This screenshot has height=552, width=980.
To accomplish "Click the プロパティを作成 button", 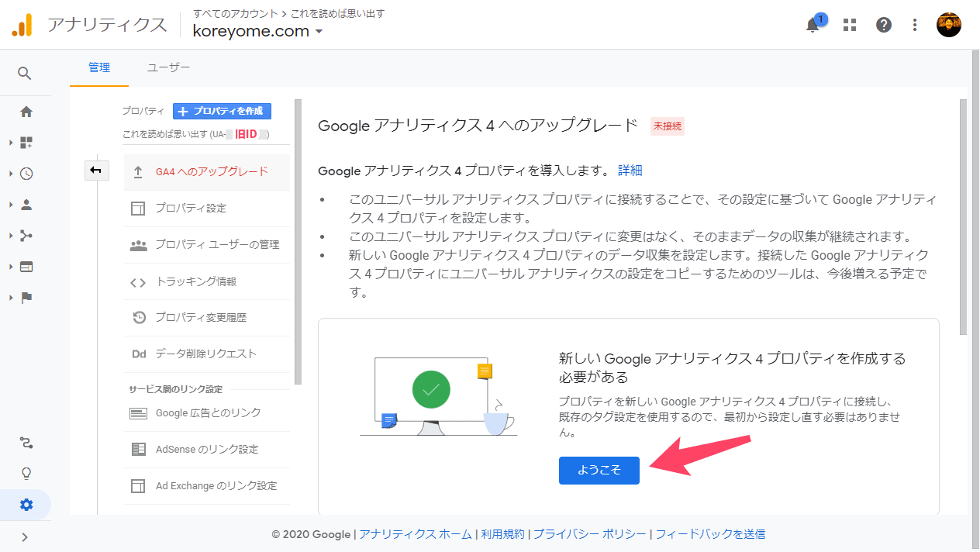I will (x=222, y=111).
